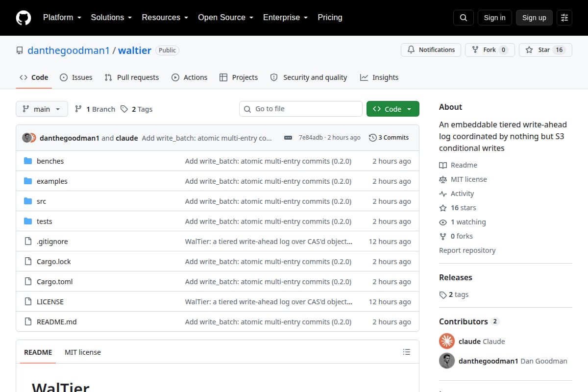The height and width of the screenshot is (392, 588).
Task: Select the Code repository tab
Action: tap(34, 77)
